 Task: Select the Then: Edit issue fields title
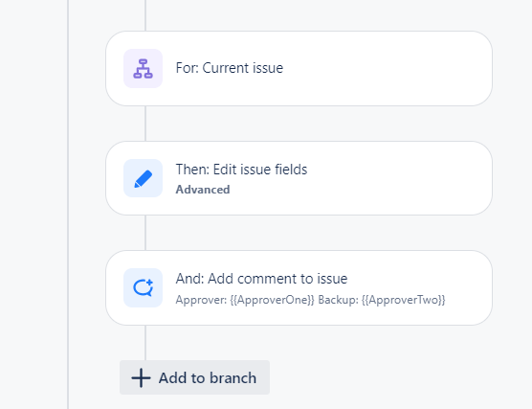pos(241,170)
